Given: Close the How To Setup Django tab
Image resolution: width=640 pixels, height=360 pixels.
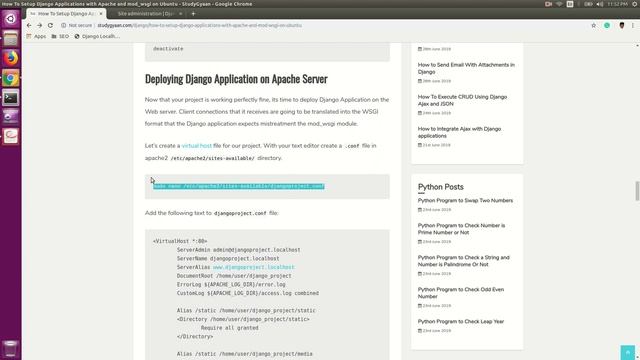Looking at the screenshot, I should [x=101, y=13].
